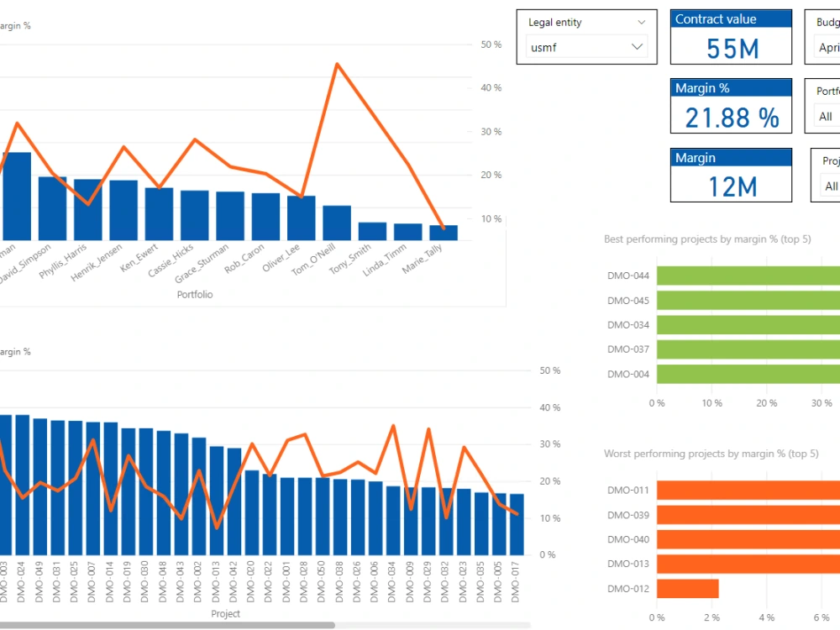Click the DMO-044 label
The image size is (840, 630).
(627, 276)
